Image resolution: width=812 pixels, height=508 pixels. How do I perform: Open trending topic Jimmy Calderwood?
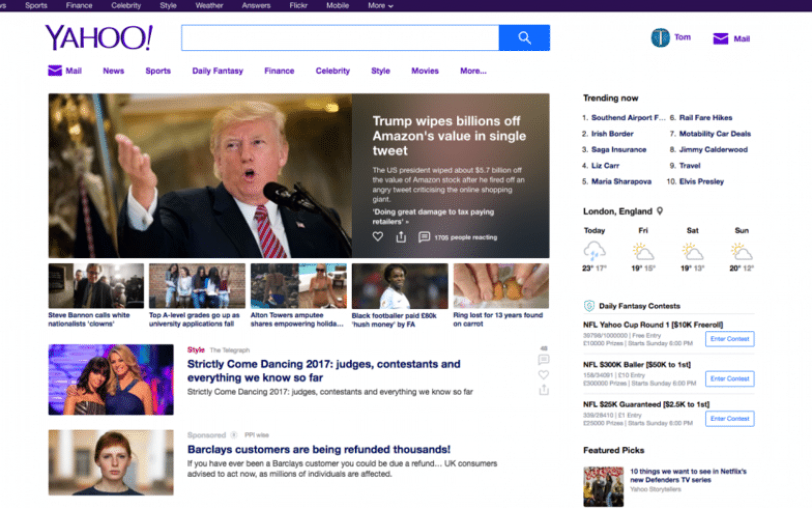714,149
